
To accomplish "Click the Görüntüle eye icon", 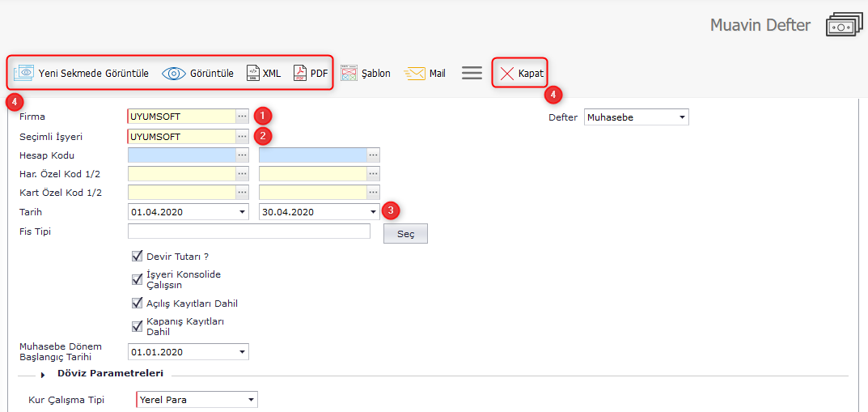I will [x=173, y=74].
